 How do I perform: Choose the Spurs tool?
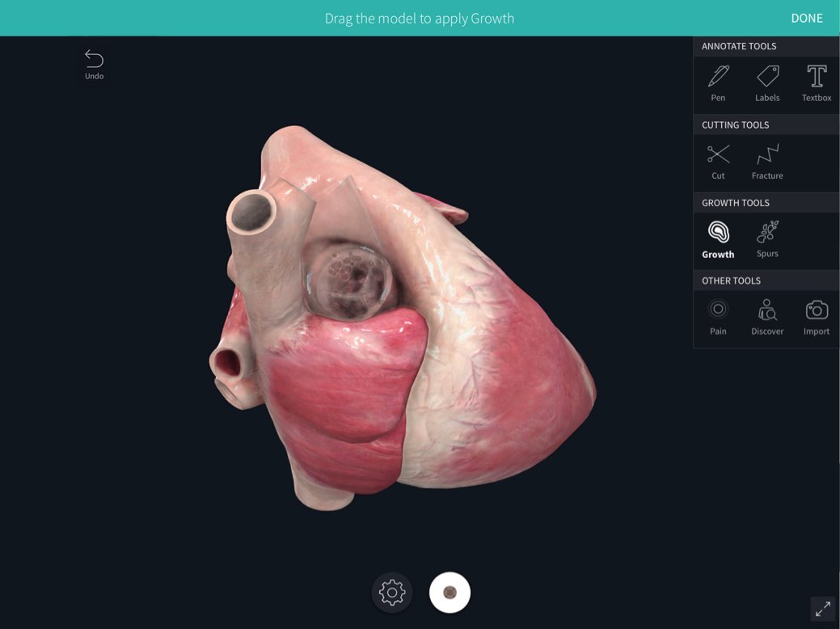click(767, 239)
